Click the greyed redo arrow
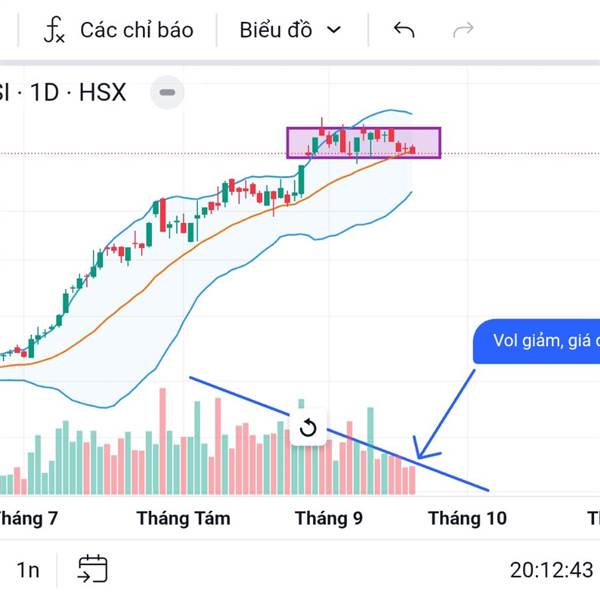 click(x=463, y=30)
